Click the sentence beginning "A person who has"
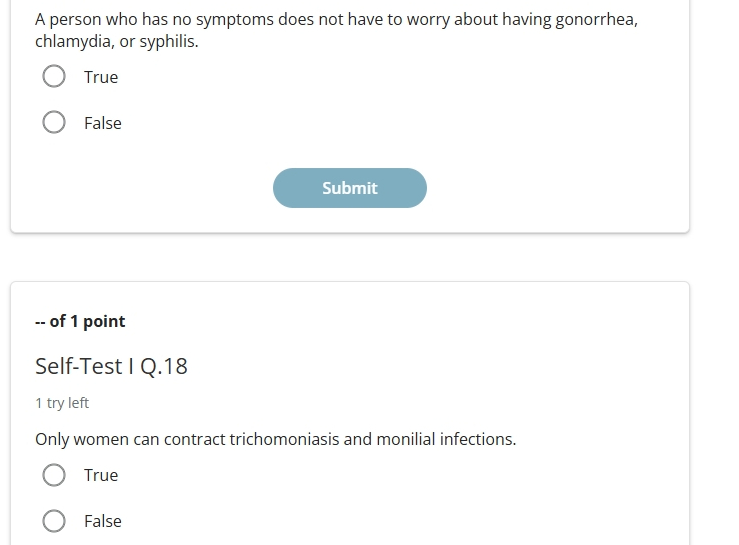Screen dimensions: 739x545 click(x=337, y=30)
